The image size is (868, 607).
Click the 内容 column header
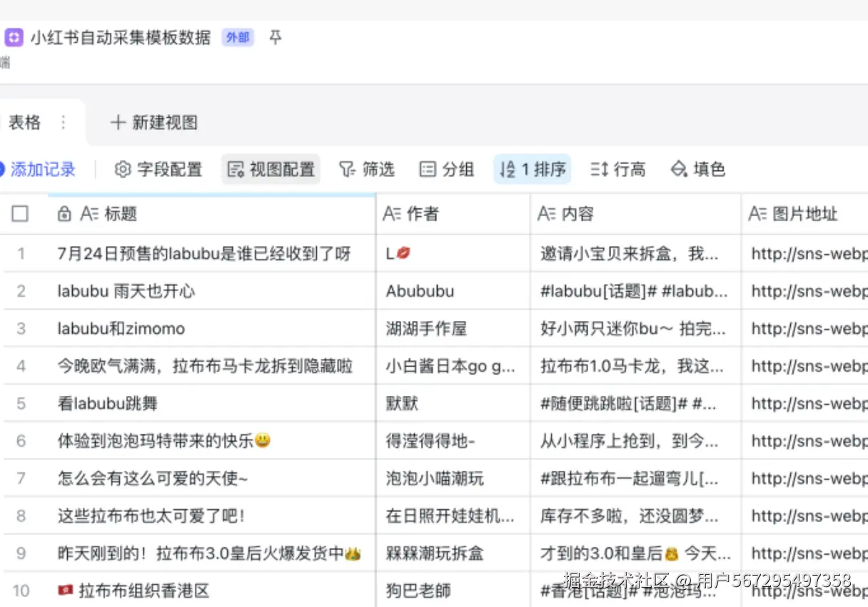(x=635, y=213)
